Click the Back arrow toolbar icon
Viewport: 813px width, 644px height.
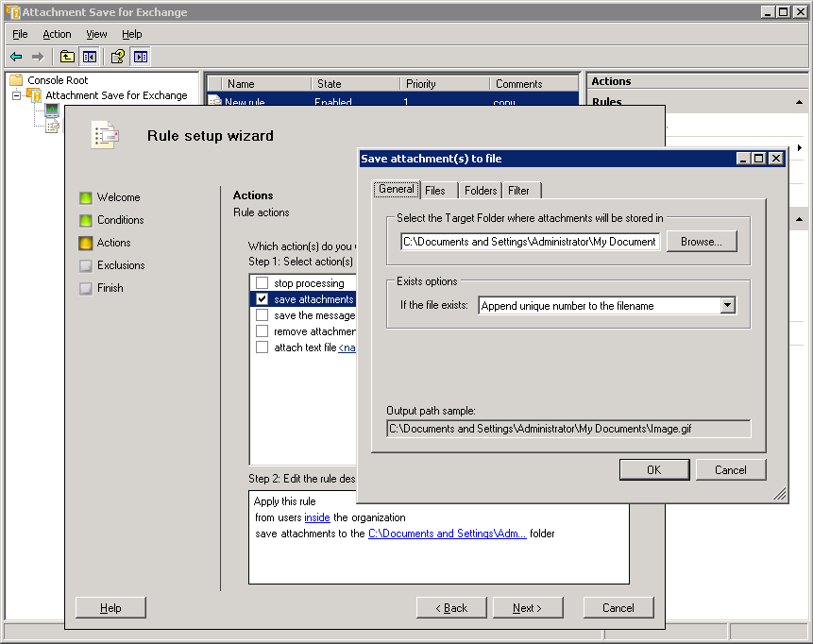click(16, 57)
